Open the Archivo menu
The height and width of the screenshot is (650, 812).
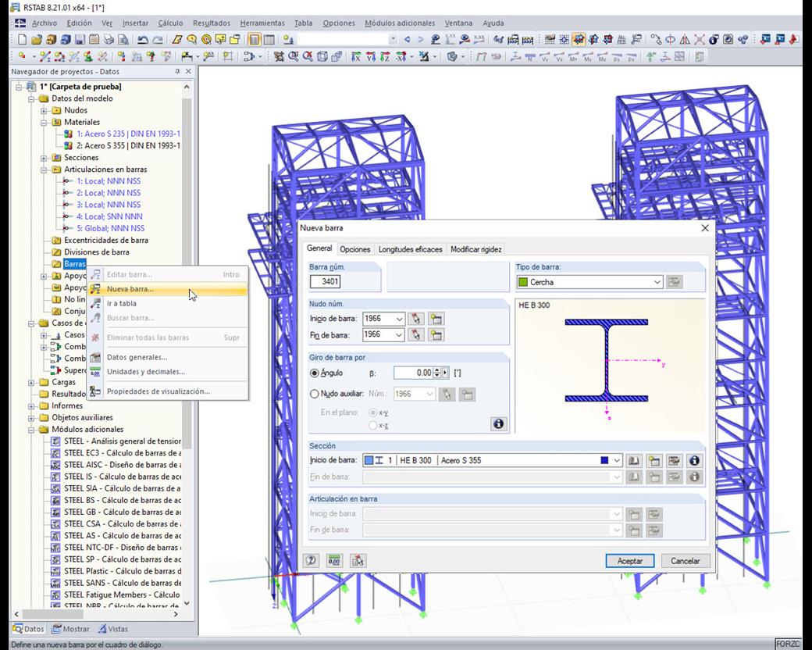[x=45, y=23]
